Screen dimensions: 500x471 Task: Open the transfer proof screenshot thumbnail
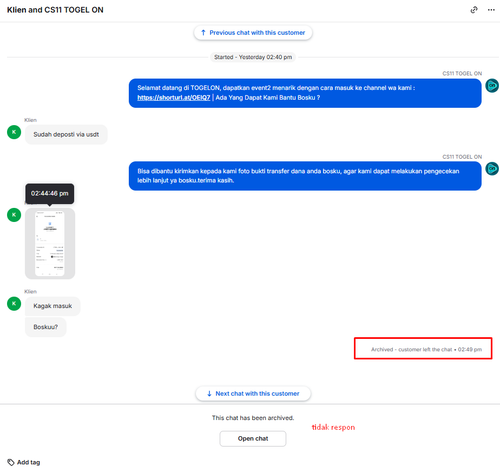(x=50, y=244)
